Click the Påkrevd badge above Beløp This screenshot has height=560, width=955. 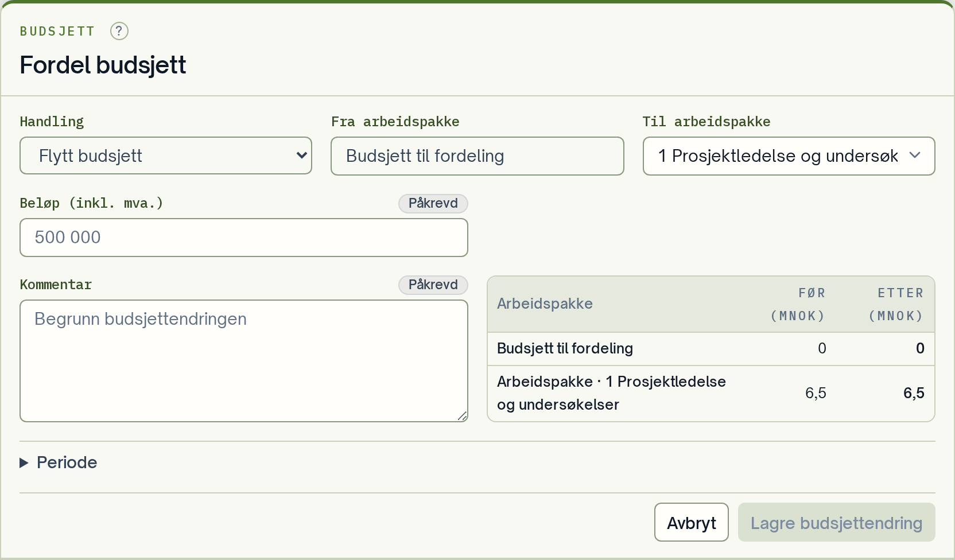point(433,203)
